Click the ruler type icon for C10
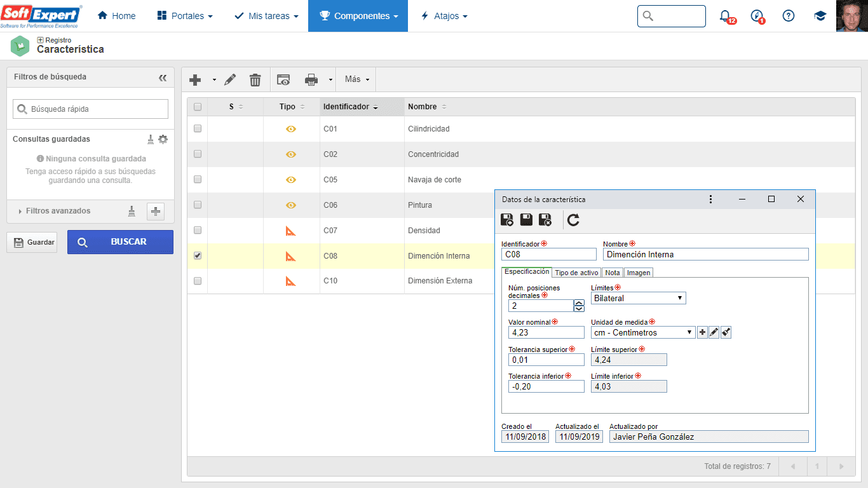The width and height of the screenshot is (868, 488). coord(291,281)
